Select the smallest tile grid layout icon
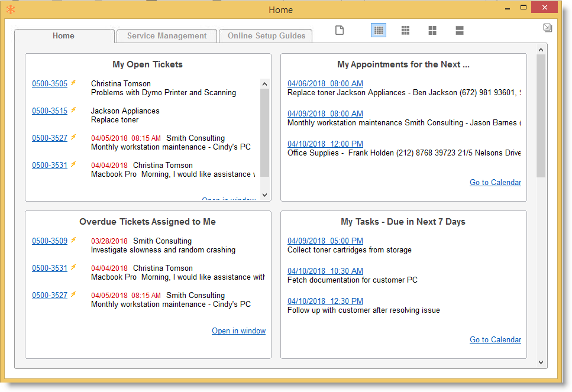This screenshot has height=392, width=572. pyautogui.click(x=379, y=30)
